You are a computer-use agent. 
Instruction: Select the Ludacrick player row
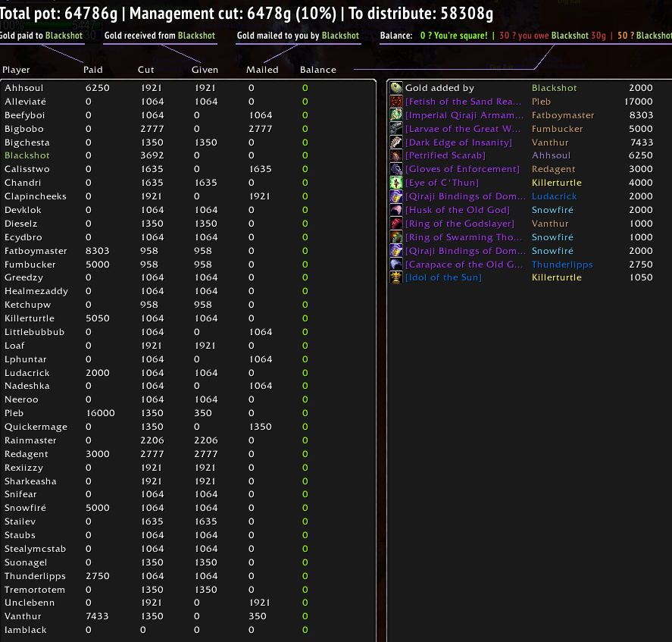pyautogui.click(x=188, y=373)
